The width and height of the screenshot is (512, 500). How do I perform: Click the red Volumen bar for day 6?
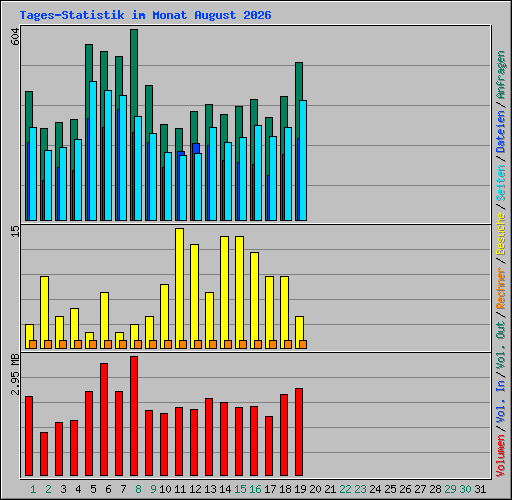pos(104,419)
